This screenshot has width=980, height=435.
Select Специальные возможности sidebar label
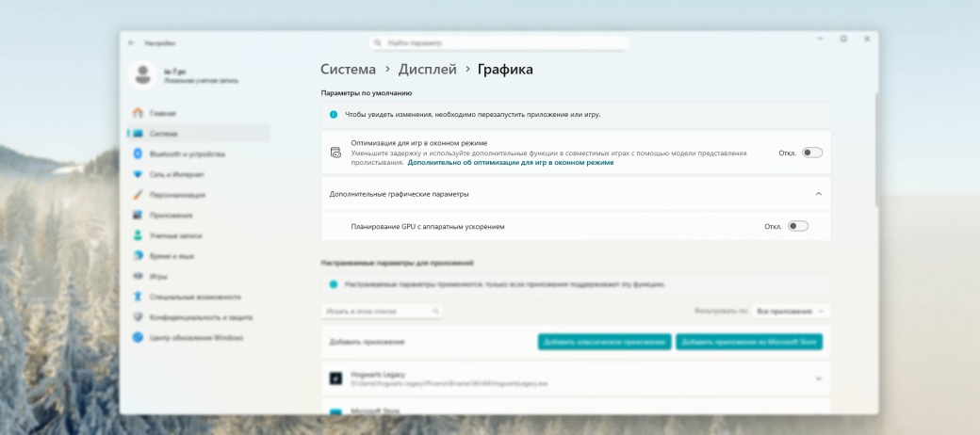point(195,298)
